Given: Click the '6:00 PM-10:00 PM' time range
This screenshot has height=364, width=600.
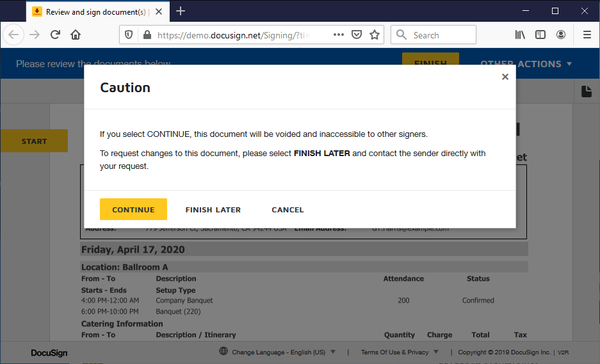Looking at the screenshot, I should point(110,312).
